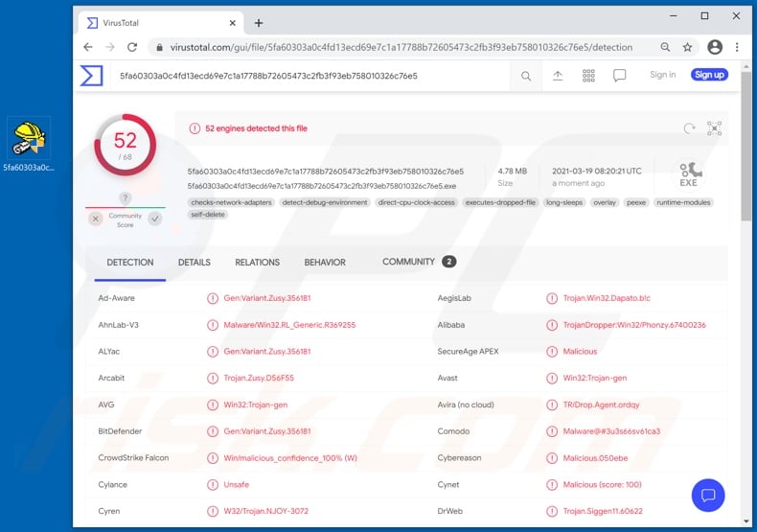Click the 2021-03-19 08:20:21 UTC timestamp
The width and height of the screenshot is (757, 532).
(x=597, y=172)
